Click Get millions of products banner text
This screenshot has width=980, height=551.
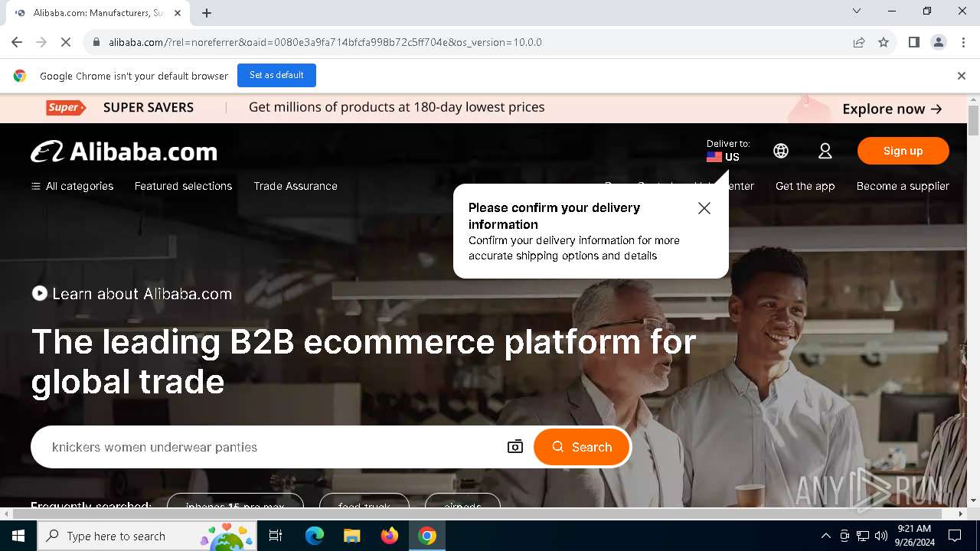click(x=397, y=107)
